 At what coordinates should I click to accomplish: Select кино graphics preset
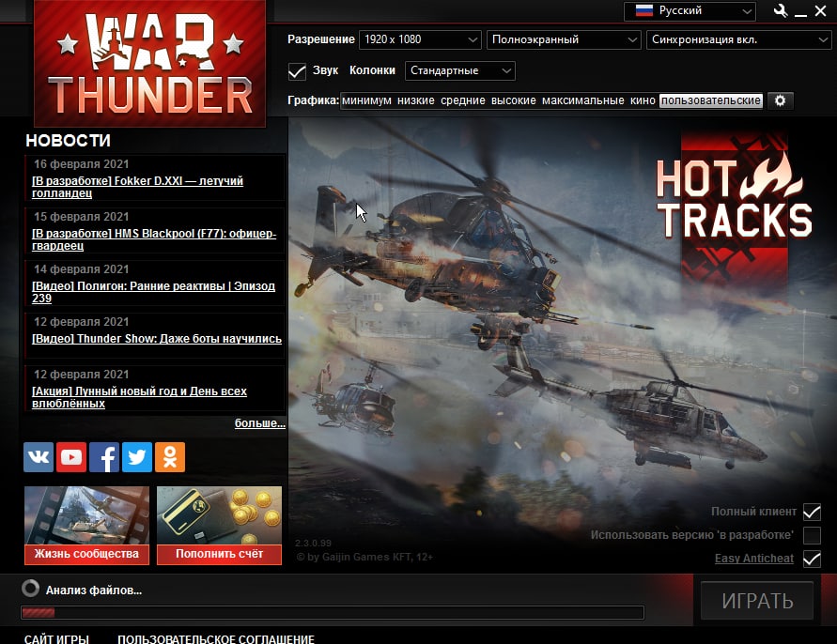[643, 100]
